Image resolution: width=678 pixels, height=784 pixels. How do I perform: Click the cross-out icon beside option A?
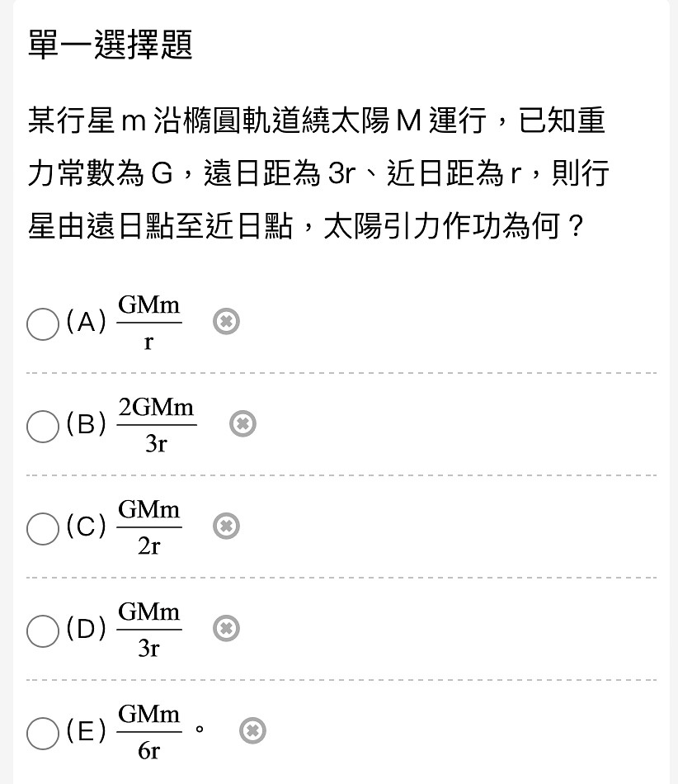226,321
